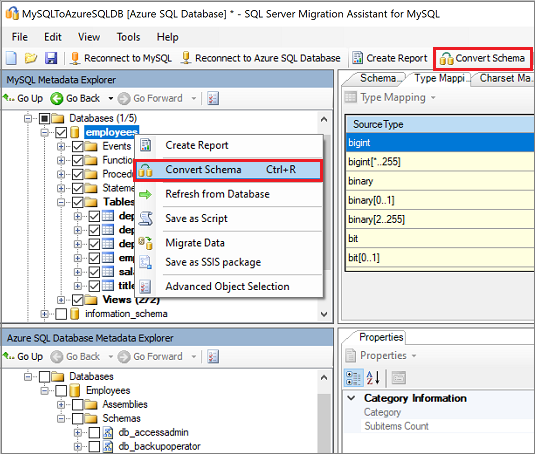Collapse the Category Information section
The image size is (535, 454).
(351, 398)
